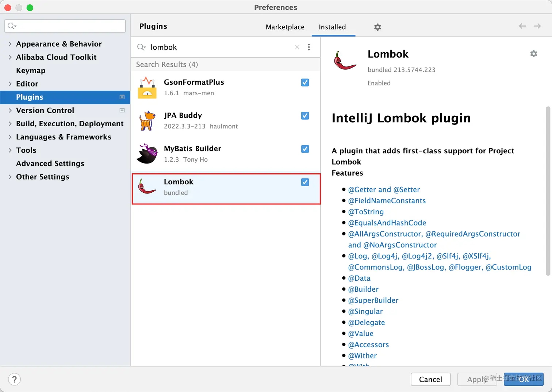Select Plugins in the settings tree
This screenshot has height=392, width=552.
coord(65,97)
